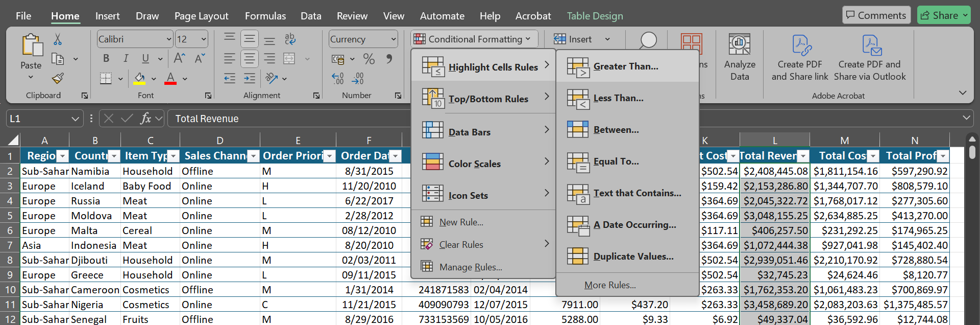Open the Insert cells dropdown arrow
980x325 pixels.
tap(607, 39)
